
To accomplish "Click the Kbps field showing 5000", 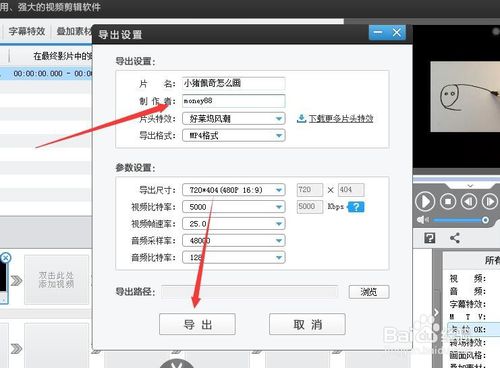I will 310,207.
